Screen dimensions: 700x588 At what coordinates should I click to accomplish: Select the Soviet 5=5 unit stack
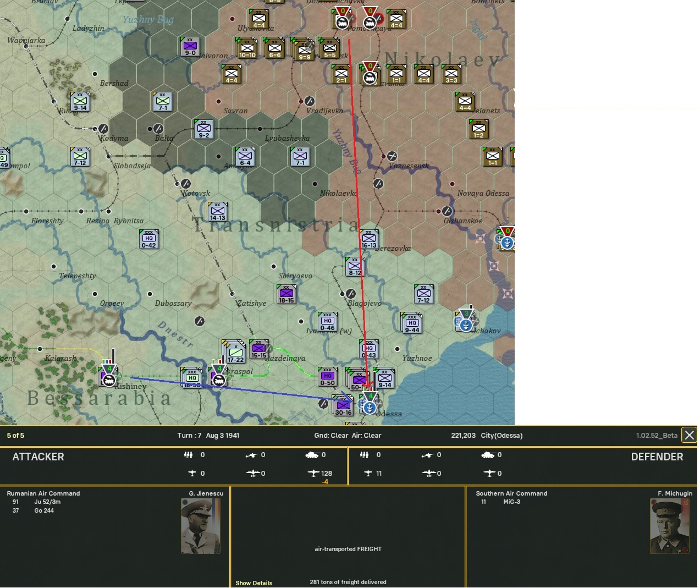point(329,48)
